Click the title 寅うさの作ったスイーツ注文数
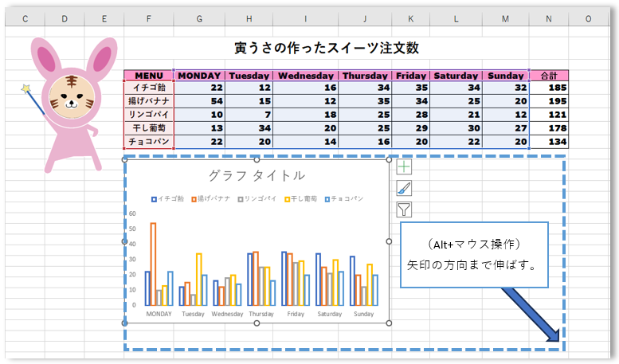This screenshot has width=619, height=364. pyautogui.click(x=327, y=48)
